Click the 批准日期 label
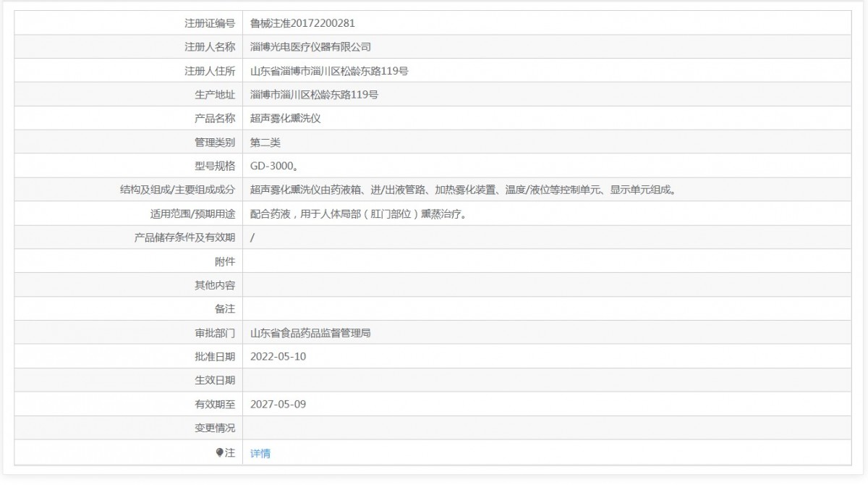This screenshot has width=868, height=485. [x=215, y=357]
